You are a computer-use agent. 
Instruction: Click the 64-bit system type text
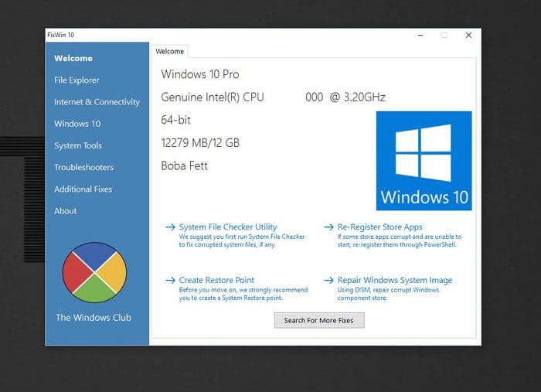point(175,120)
